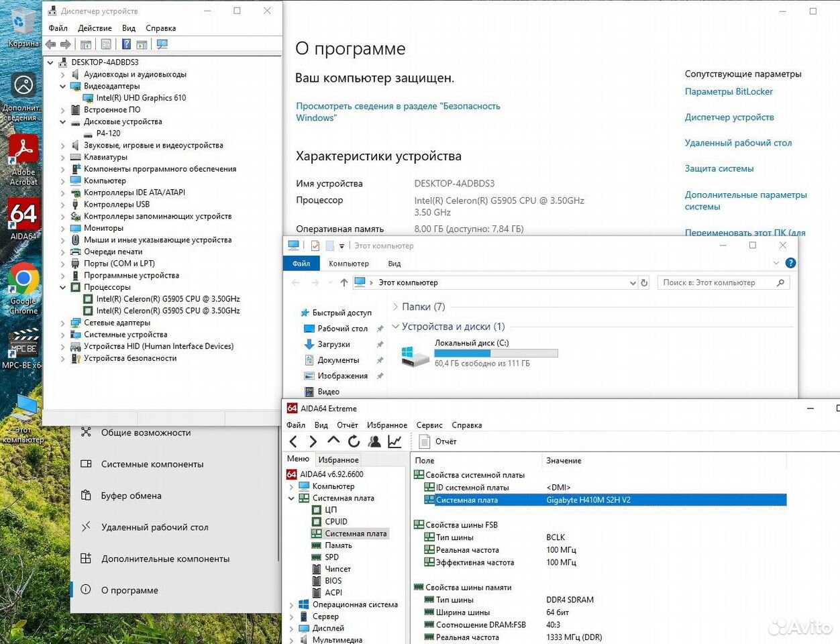This screenshot has width=840, height=644.
Task: Open the Файл tab in Explorer ribbon
Action: pos(301,264)
